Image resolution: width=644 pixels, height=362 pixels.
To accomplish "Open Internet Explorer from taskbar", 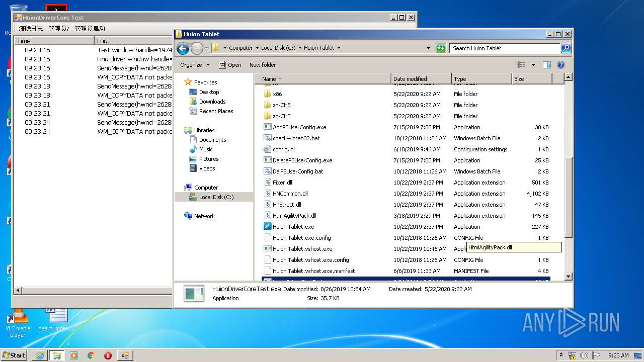I will [x=40, y=355].
